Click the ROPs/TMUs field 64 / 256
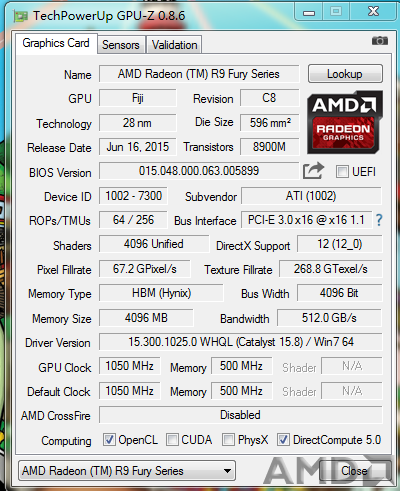400x491 pixels. click(x=133, y=220)
